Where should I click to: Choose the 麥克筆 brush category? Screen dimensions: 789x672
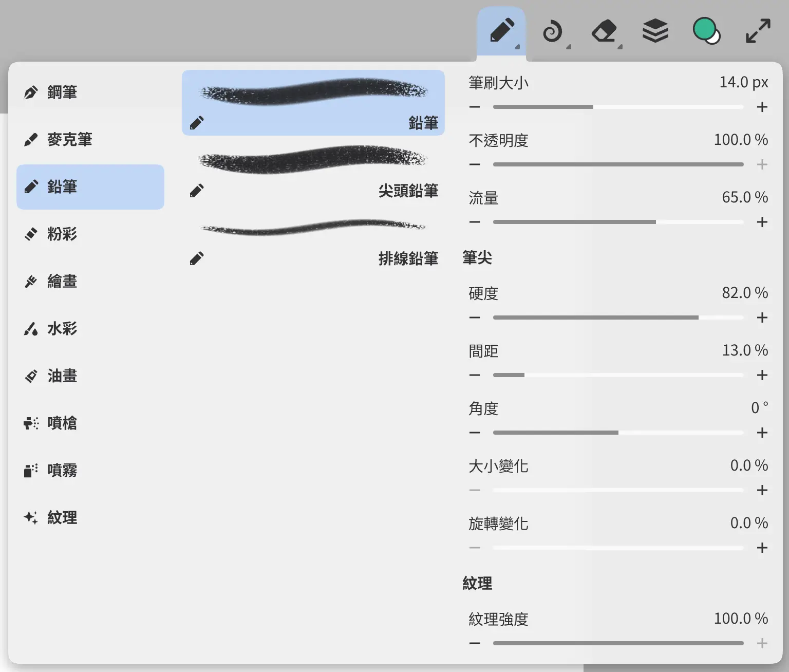click(90, 140)
